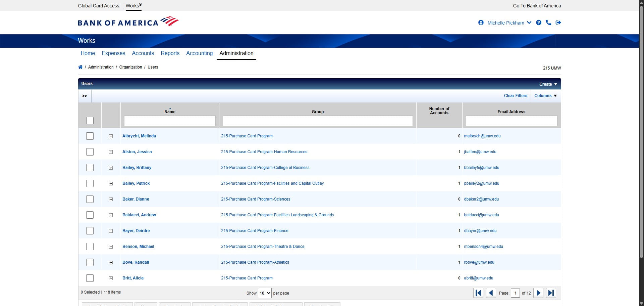
Task: Open the rows per page dropdown
Action: tap(265, 293)
